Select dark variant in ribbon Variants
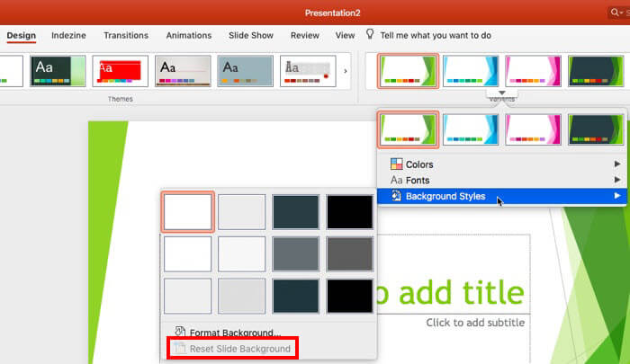 (596, 71)
